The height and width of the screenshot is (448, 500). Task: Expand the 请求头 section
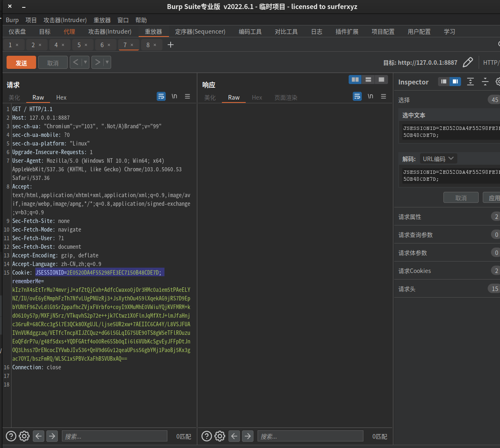pyautogui.click(x=447, y=289)
